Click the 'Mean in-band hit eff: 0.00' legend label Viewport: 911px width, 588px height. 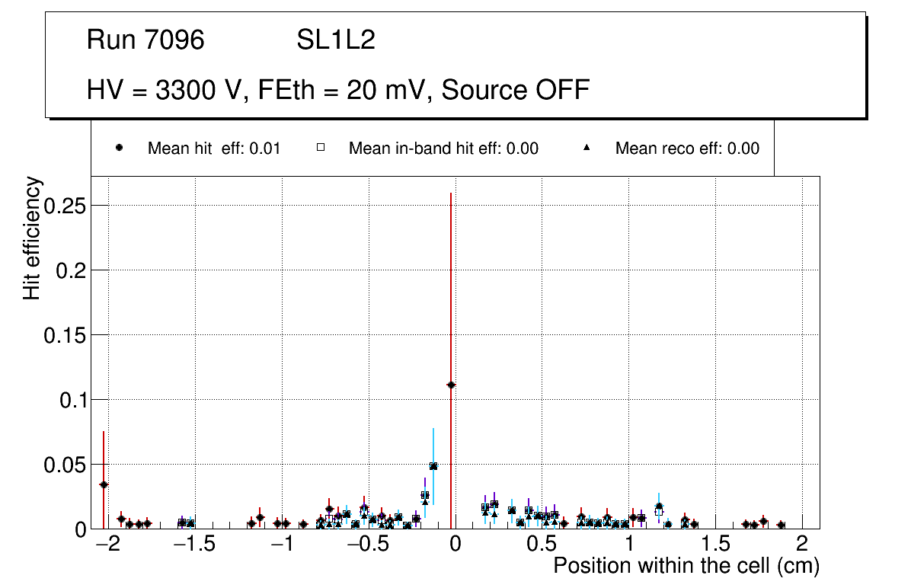click(443, 149)
